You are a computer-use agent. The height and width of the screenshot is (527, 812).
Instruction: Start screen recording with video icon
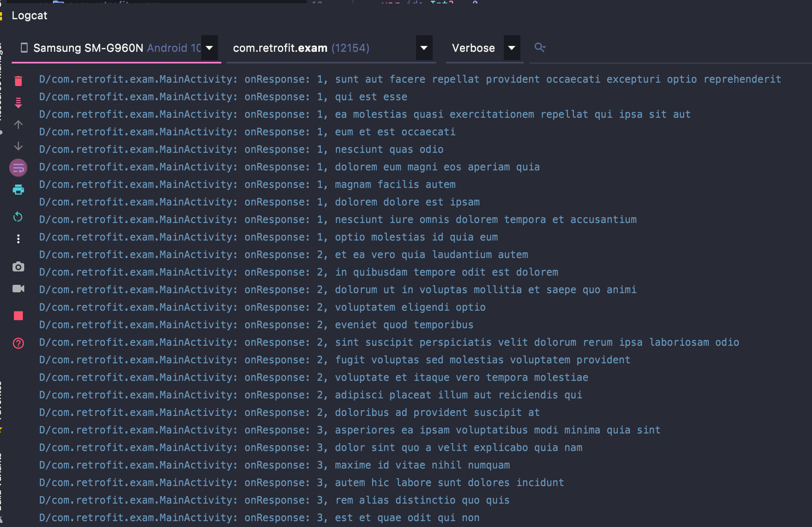click(x=18, y=289)
